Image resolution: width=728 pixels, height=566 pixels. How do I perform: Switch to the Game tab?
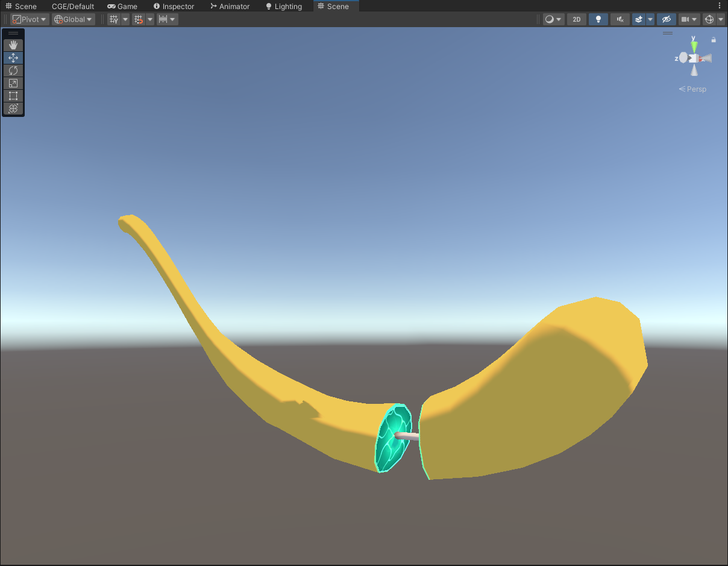(122, 6)
